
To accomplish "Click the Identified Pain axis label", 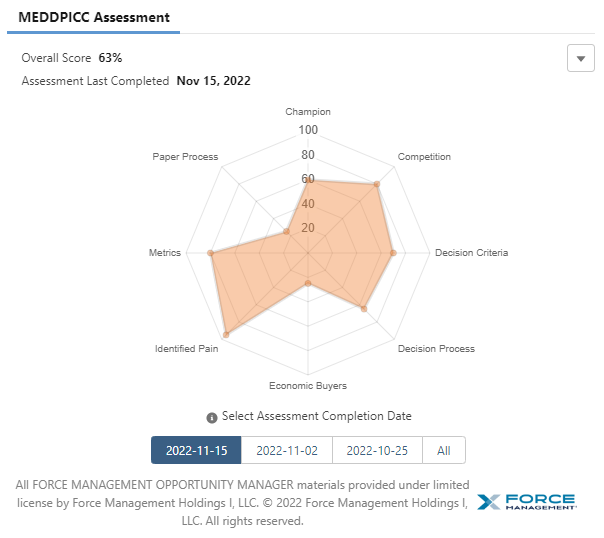I will [187, 349].
